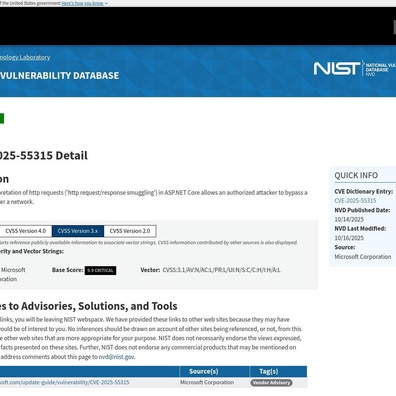396x396 pixels.
Task: Click the Microsoft Corporation source in Quick Info
Action: point(363,257)
